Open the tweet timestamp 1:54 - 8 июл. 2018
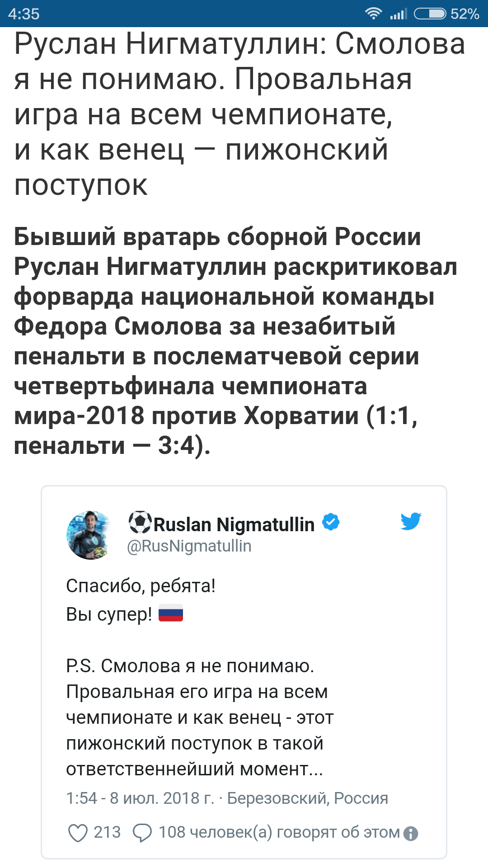This screenshot has width=488, height=868. [140, 798]
